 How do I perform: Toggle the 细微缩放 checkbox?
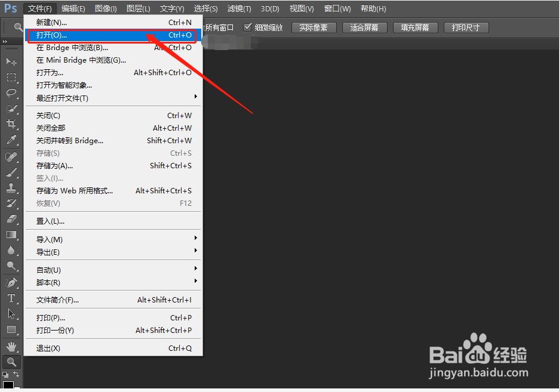[247, 27]
